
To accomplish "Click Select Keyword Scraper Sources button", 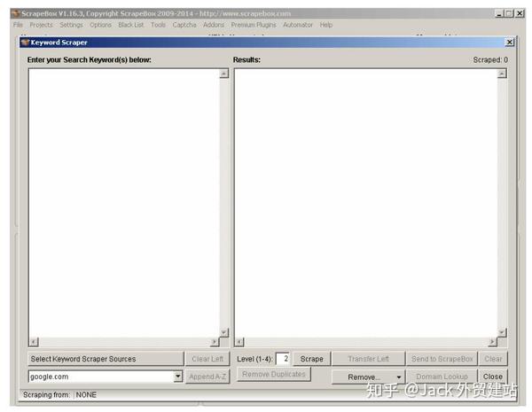I will (106, 359).
